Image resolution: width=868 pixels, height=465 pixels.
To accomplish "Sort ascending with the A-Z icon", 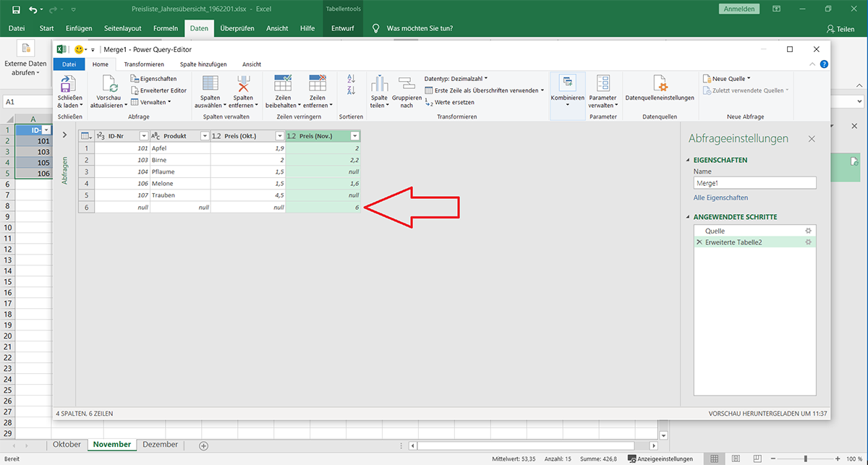I will (x=352, y=78).
